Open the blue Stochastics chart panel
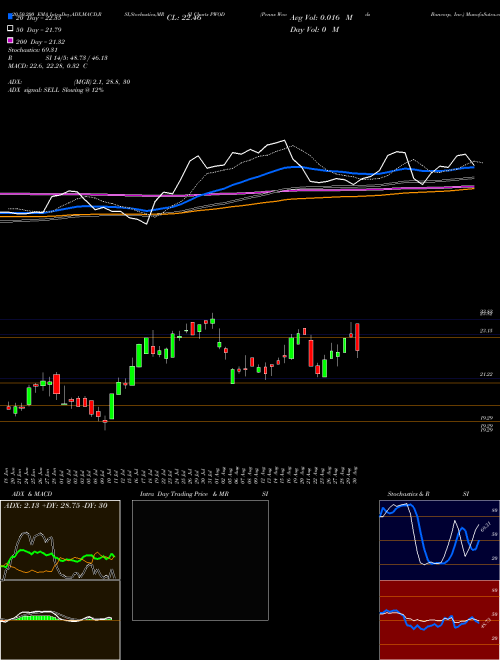The height and width of the screenshot is (660, 500). pos(439,540)
